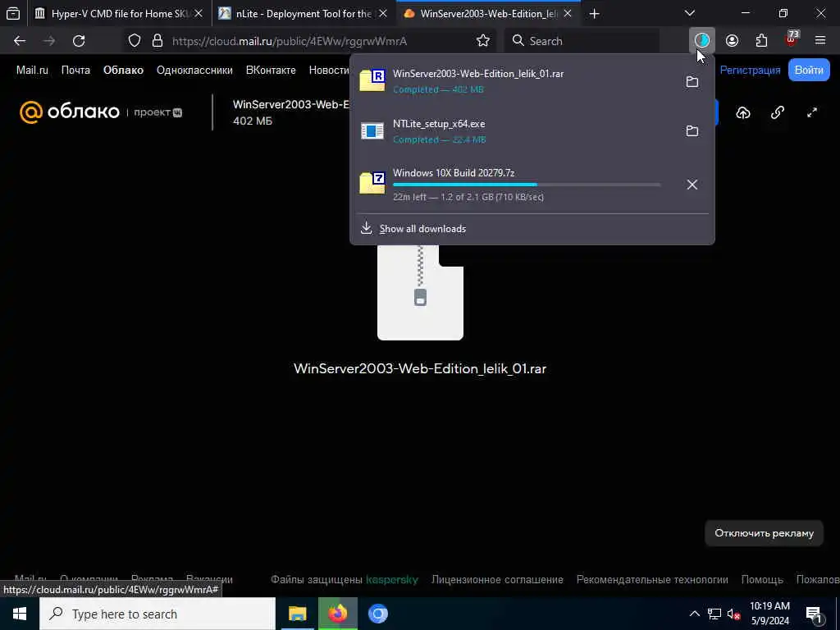Open Одноклассники in the portal menu
The width and height of the screenshot is (840, 630).
(194, 71)
